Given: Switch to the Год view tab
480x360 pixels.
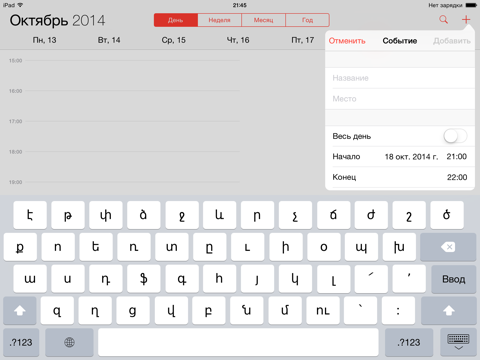Looking at the screenshot, I should click(308, 20).
